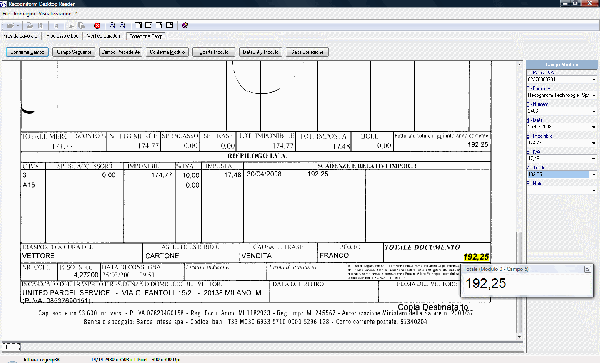Image resolution: width=600 pixels, height=363 pixels.
Task: Click the word FRANCO in the document
Action: click(334, 255)
